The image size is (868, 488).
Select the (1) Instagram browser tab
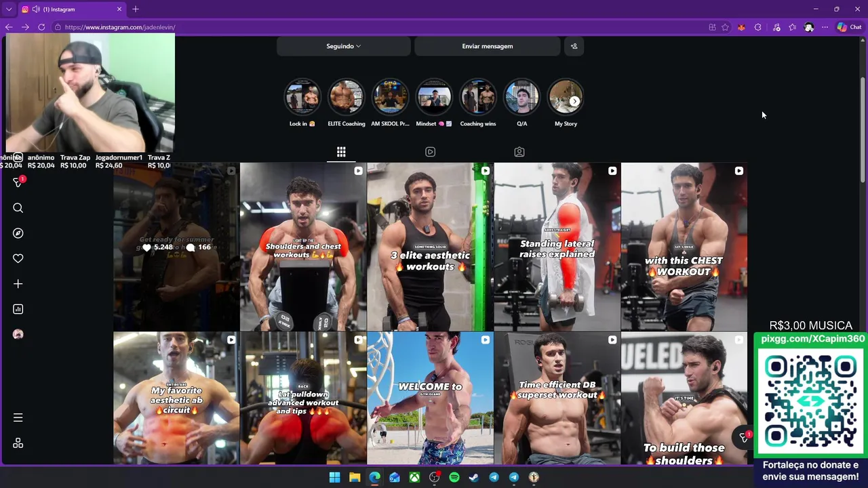pyautogui.click(x=72, y=9)
